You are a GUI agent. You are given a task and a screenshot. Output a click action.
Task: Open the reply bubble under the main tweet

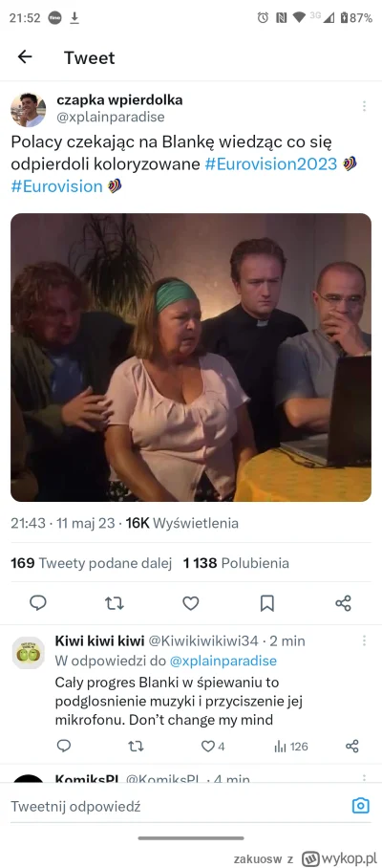pyautogui.click(x=37, y=603)
